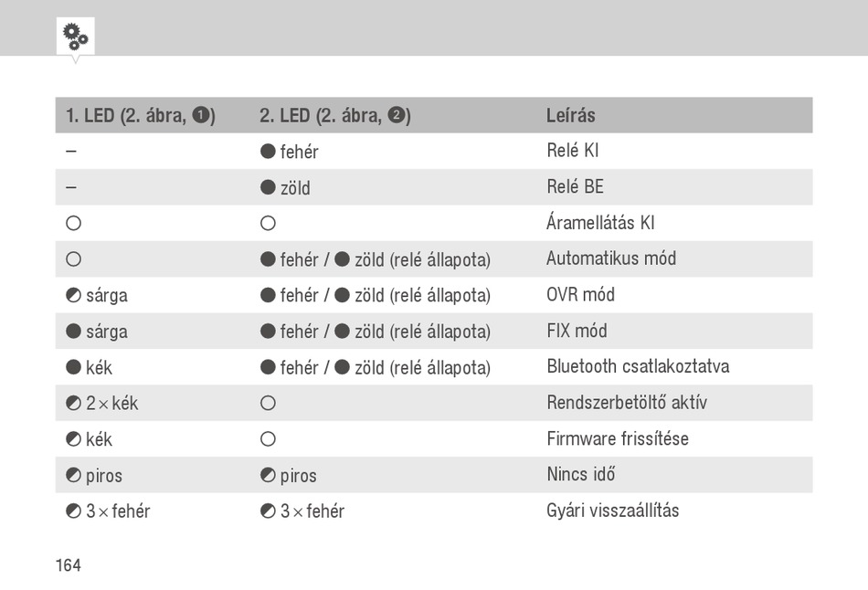Click the Gyári visszaállítás text
The width and height of the screenshot is (868, 590).
pos(613,511)
